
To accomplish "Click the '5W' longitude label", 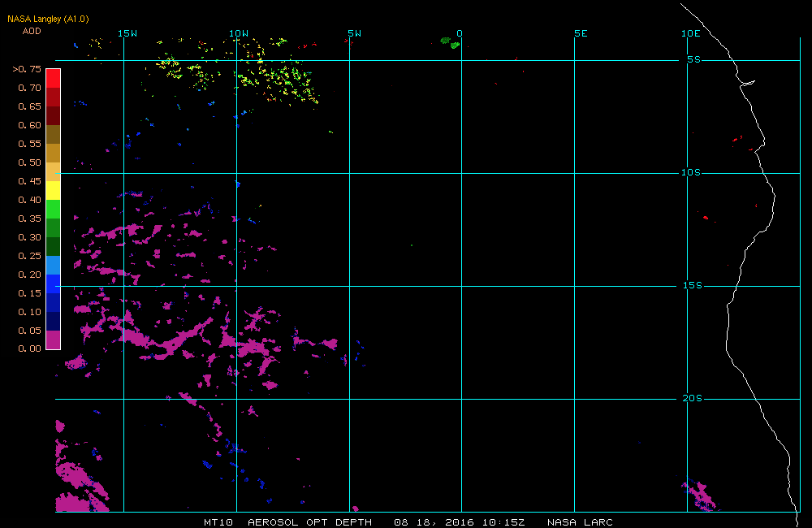I will pyautogui.click(x=355, y=33).
